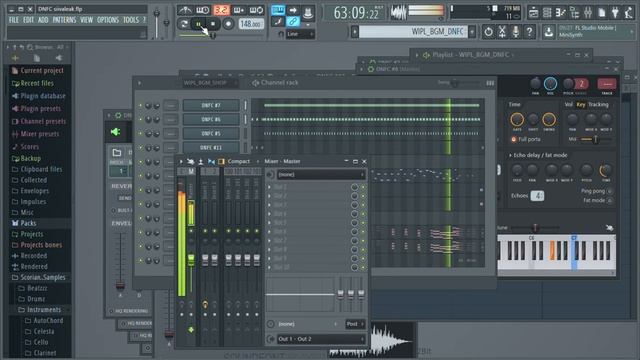Viewport: 640px width, 360px height.
Task: Open the mixer input dropdown showing (none)
Action: coord(321,174)
